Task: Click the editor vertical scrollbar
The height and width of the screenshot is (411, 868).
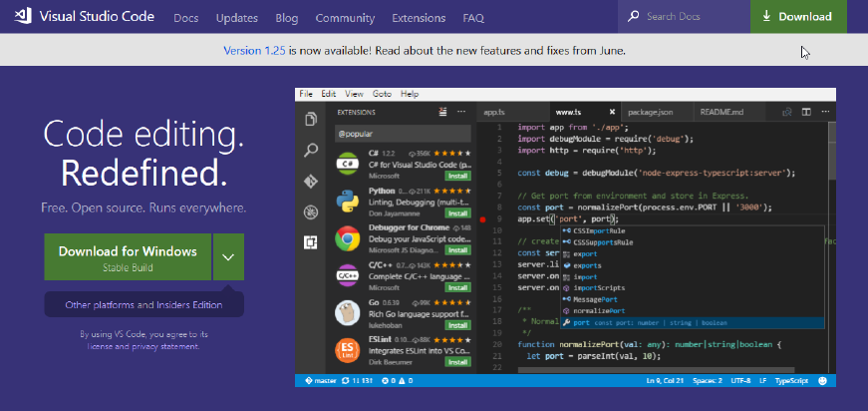Action: 832,151
